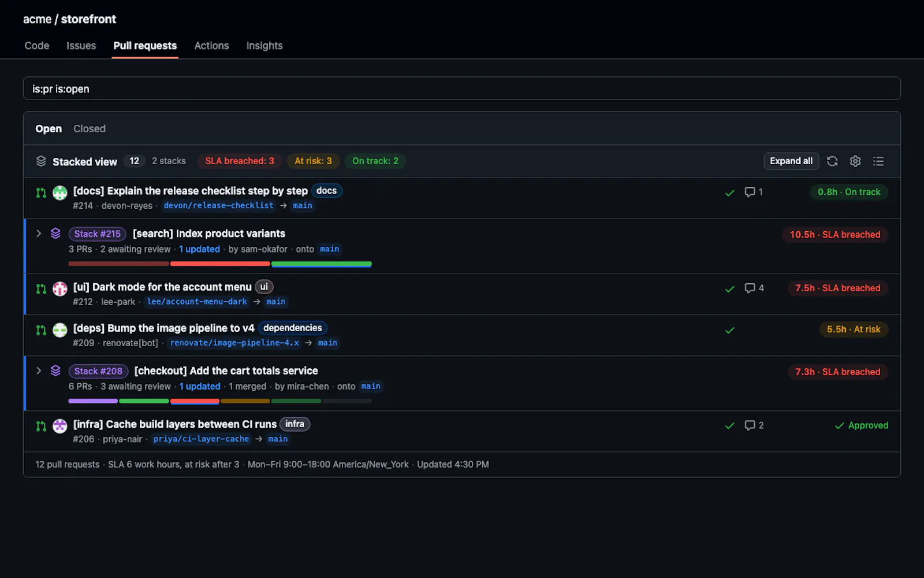Click the Stacked view layers icon
924x578 pixels.
[x=41, y=161]
